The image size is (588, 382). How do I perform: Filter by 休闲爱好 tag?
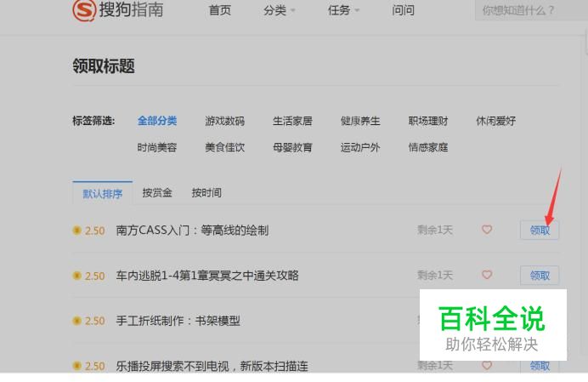click(496, 121)
